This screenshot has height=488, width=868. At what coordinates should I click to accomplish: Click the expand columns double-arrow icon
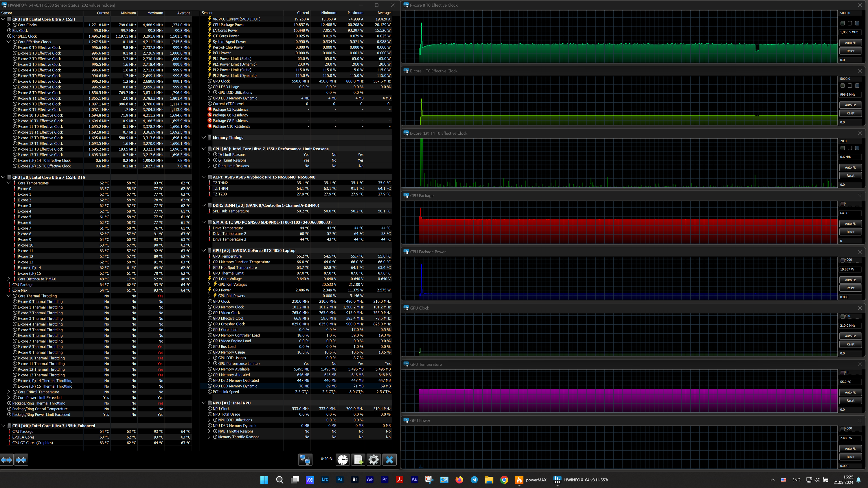6,460
